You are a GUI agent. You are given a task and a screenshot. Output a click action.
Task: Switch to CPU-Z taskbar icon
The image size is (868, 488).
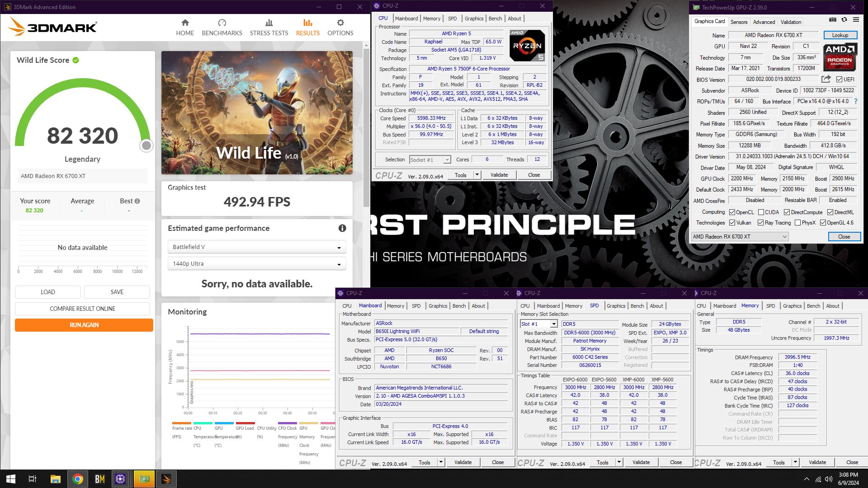click(120, 479)
